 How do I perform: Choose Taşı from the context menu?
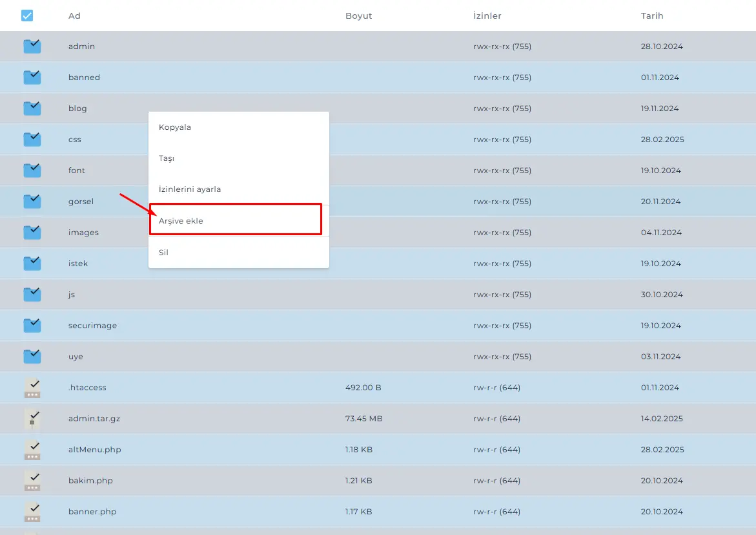(x=239, y=158)
